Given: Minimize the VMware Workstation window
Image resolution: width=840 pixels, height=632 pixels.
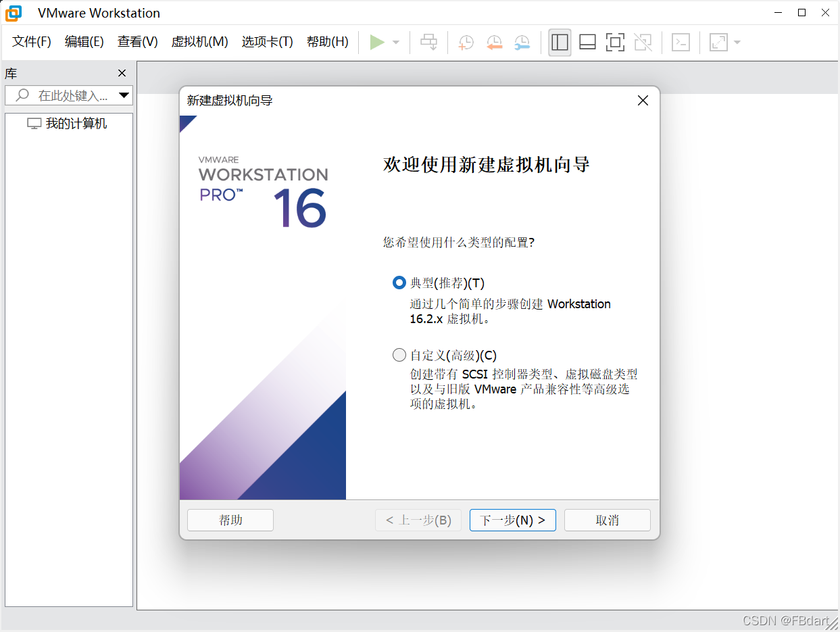Looking at the screenshot, I should 779,12.
